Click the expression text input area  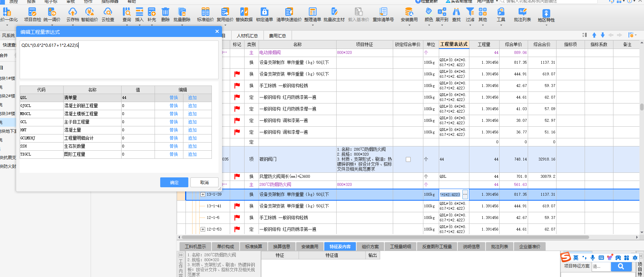tap(119, 60)
